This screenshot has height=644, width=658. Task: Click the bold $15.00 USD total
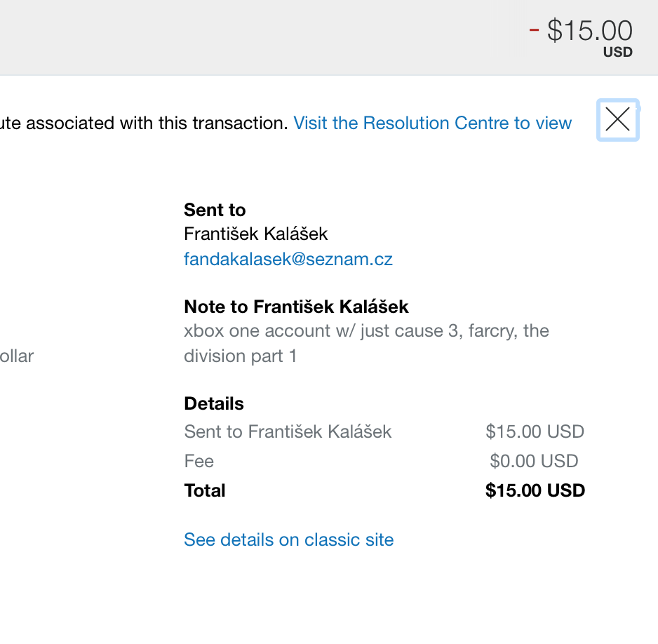(535, 490)
